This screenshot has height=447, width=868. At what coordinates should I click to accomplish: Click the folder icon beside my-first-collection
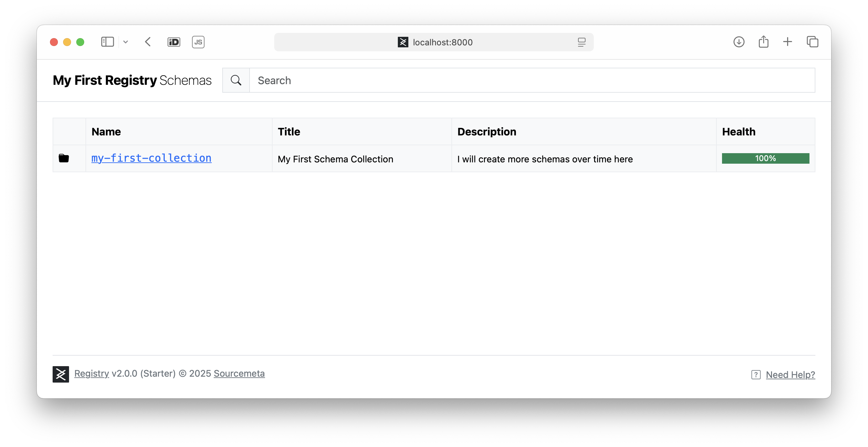(64, 158)
